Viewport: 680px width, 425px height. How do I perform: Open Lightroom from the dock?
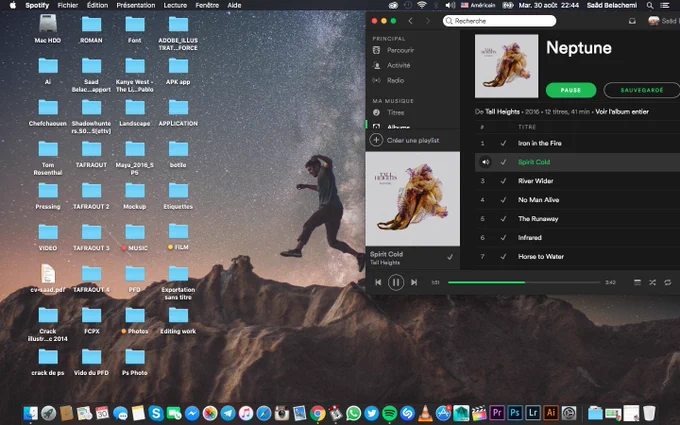[x=533, y=413]
